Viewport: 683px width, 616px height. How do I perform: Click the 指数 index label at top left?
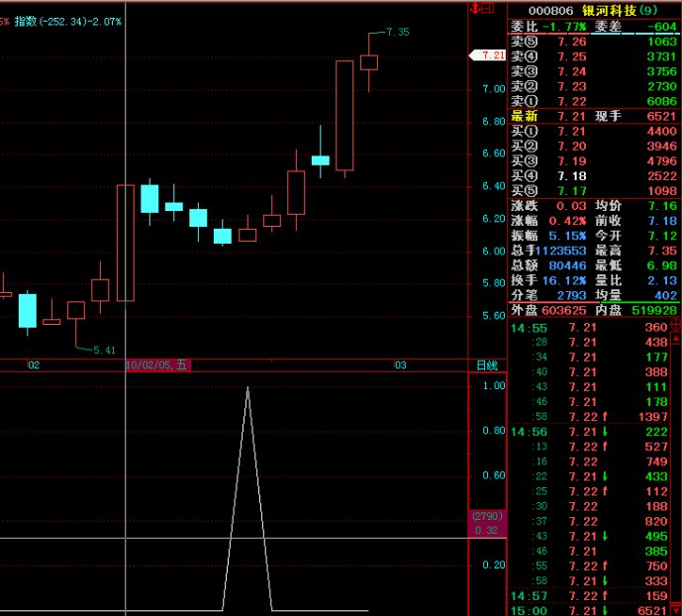click(x=25, y=20)
